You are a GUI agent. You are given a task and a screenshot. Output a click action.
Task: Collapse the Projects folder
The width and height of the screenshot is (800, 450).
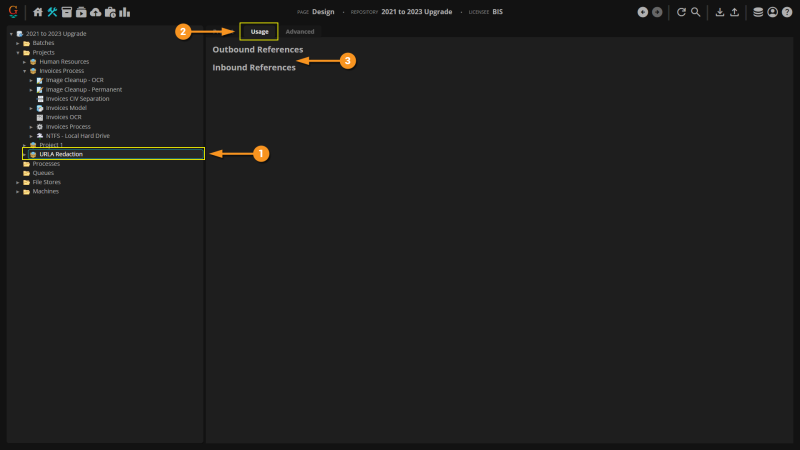click(x=18, y=53)
